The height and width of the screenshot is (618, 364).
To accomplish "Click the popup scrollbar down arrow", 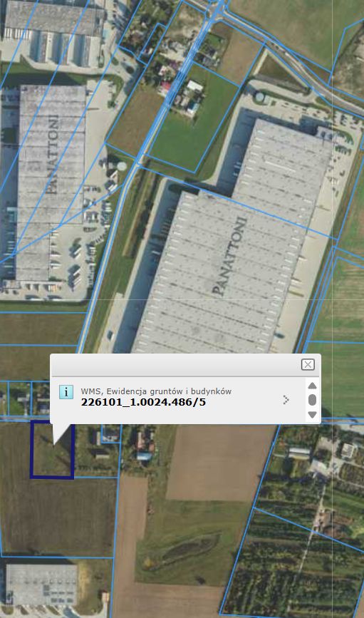I will pyautogui.click(x=312, y=415).
